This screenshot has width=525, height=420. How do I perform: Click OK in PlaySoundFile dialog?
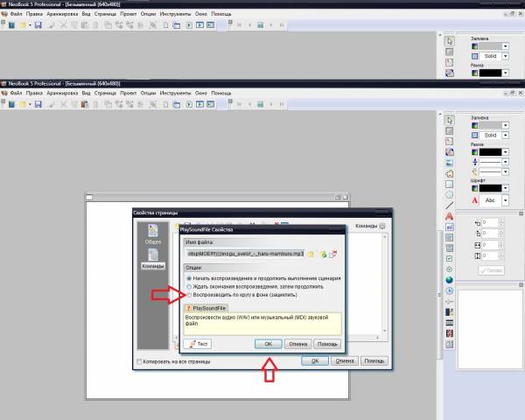tap(269, 344)
